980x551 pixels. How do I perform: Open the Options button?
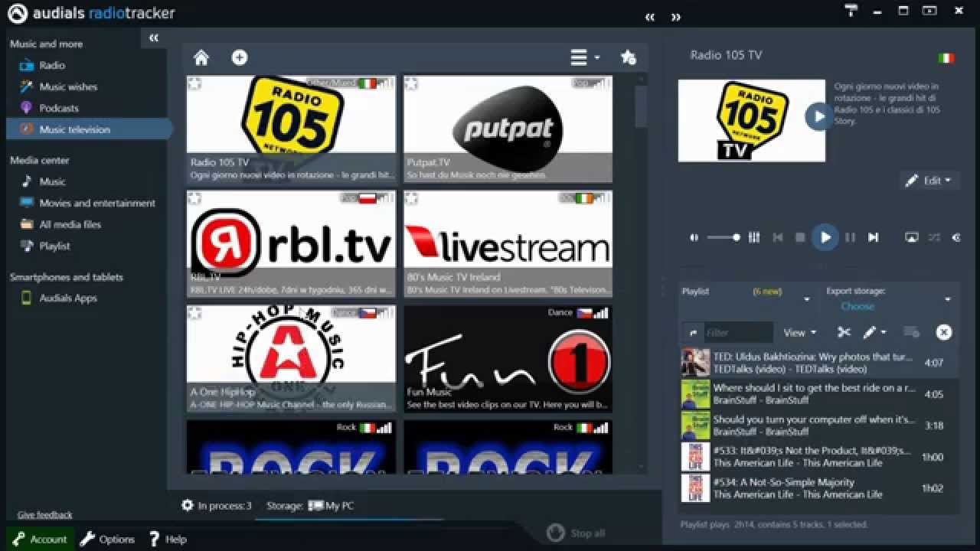(x=108, y=539)
